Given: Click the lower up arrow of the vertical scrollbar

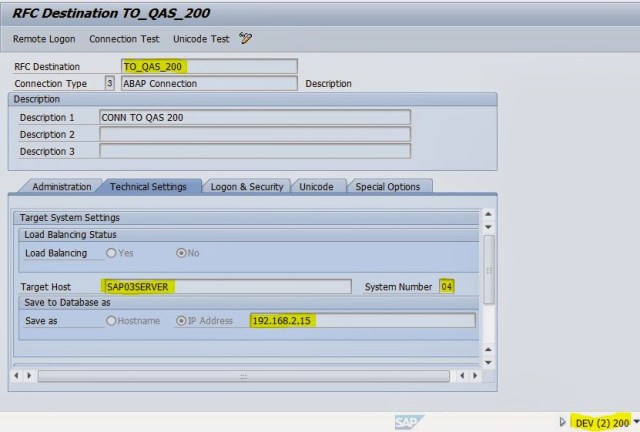Looking at the screenshot, I should pyautogui.click(x=489, y=350).
